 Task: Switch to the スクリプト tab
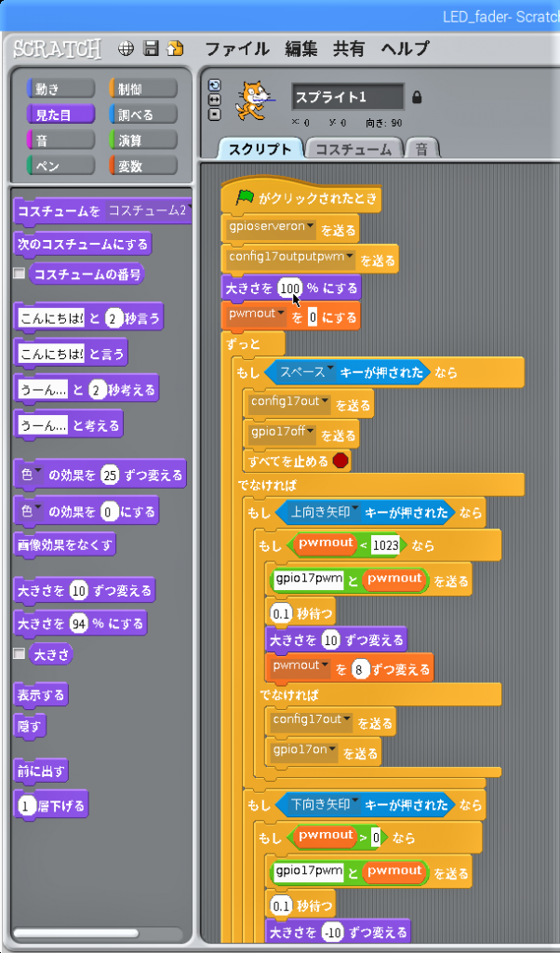coord(260,150)
